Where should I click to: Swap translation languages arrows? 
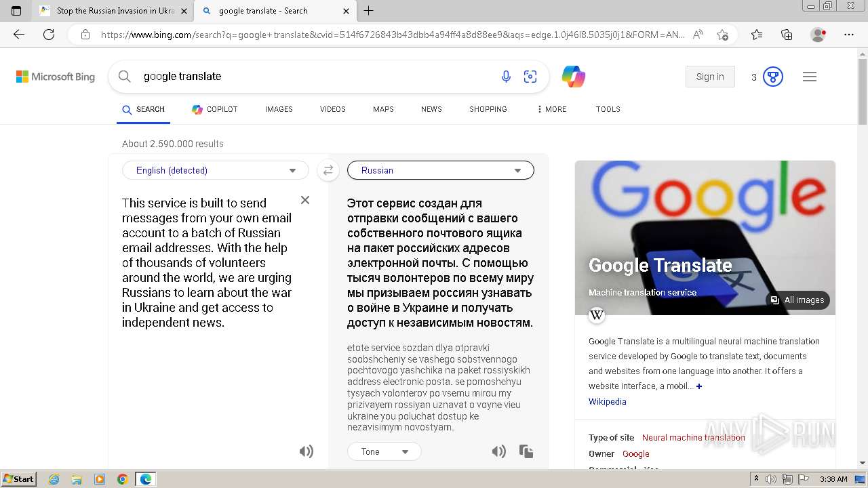pyautogui.click(x=328, y=170)
